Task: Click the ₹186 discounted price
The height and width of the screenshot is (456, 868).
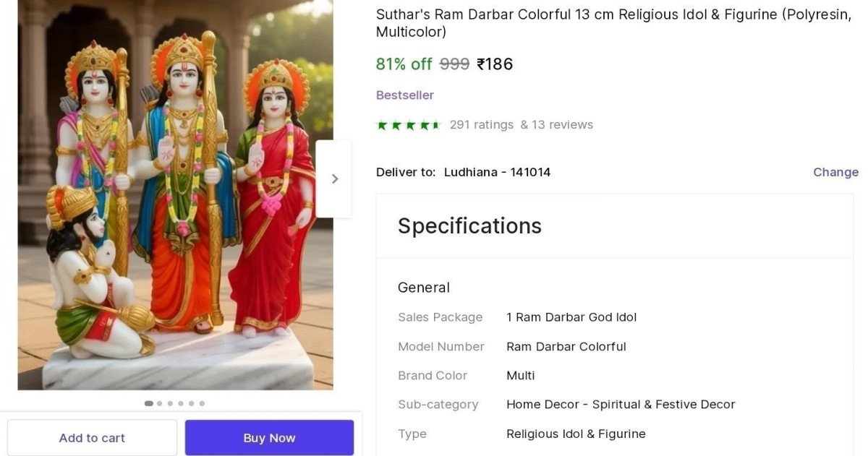Action: 495,64
